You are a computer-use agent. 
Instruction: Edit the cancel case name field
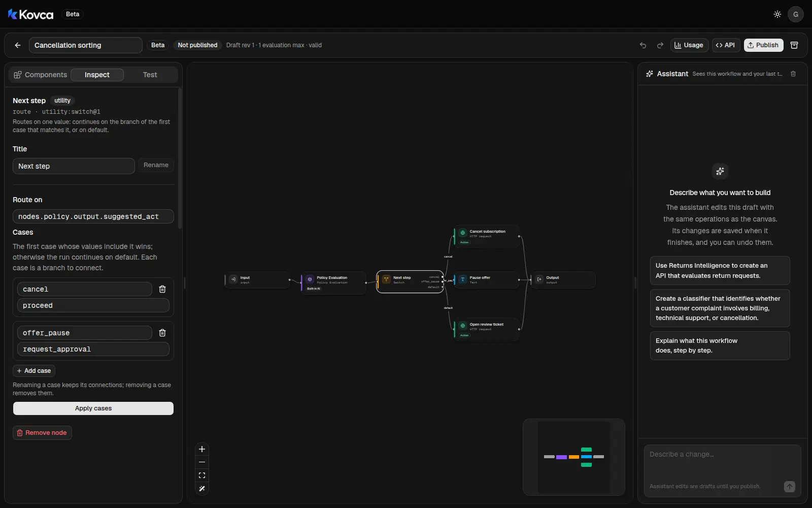coord(85,289)
